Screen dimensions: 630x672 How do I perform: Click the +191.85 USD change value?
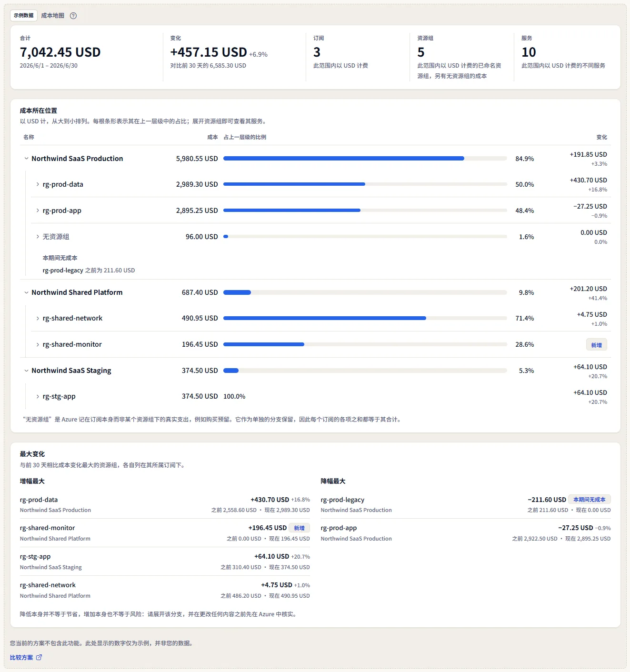[588, 154]
